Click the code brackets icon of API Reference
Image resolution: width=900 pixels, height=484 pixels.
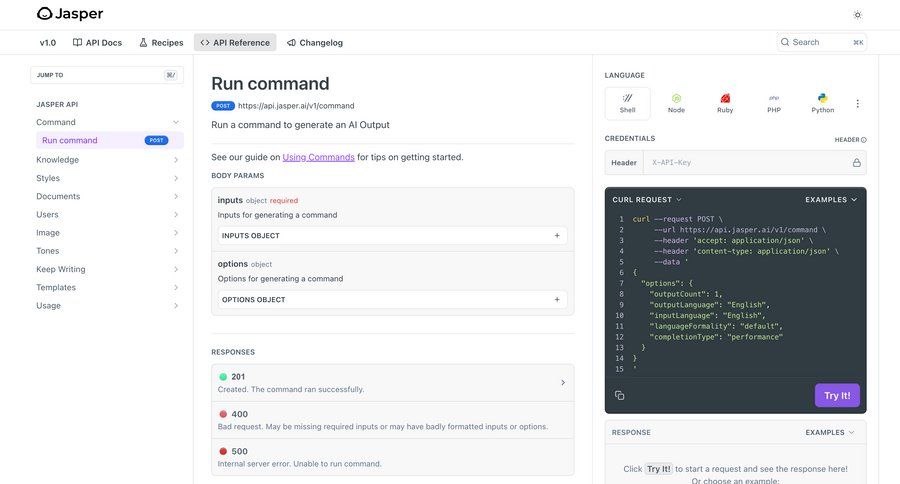click(x=205, y=42)
